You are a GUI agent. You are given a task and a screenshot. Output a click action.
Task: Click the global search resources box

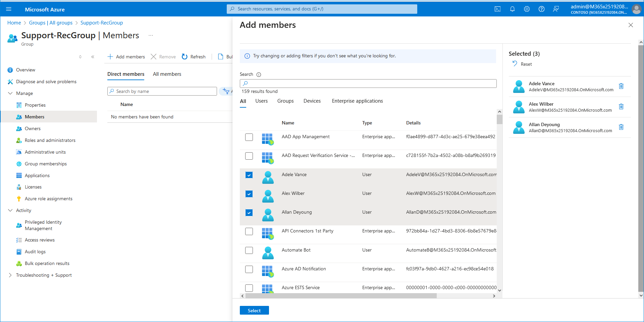click(322, 9)
